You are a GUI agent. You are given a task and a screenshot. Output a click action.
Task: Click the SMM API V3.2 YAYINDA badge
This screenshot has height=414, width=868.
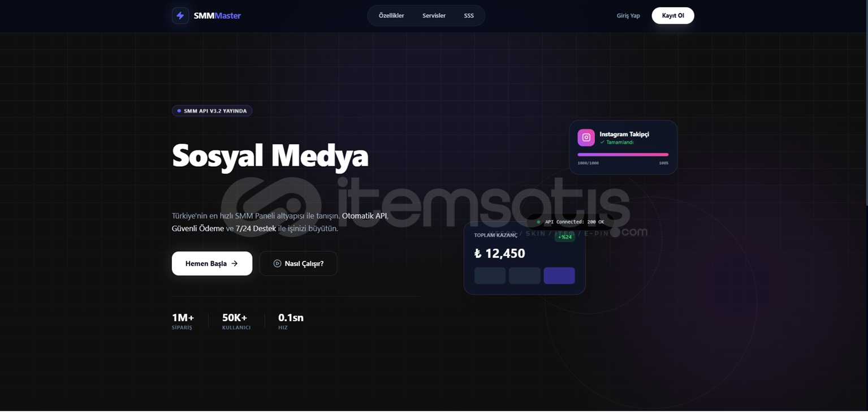point(212,111)
